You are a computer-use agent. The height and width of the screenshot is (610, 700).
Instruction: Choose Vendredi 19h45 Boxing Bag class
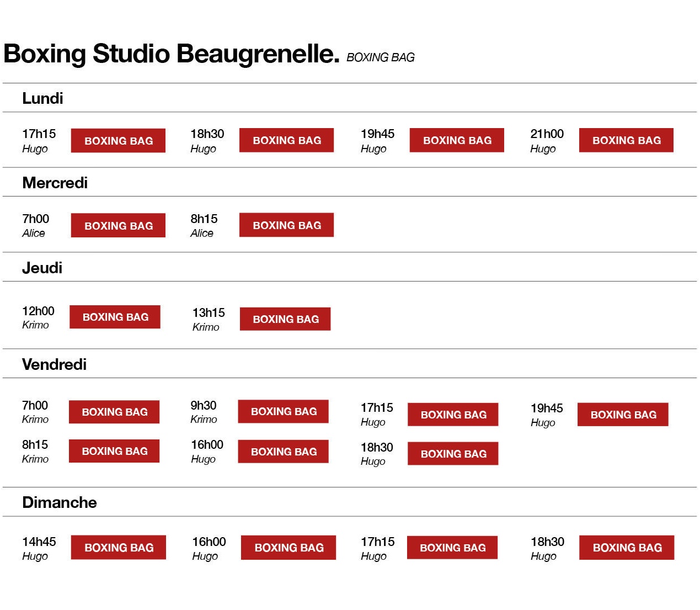coord(623,415)
